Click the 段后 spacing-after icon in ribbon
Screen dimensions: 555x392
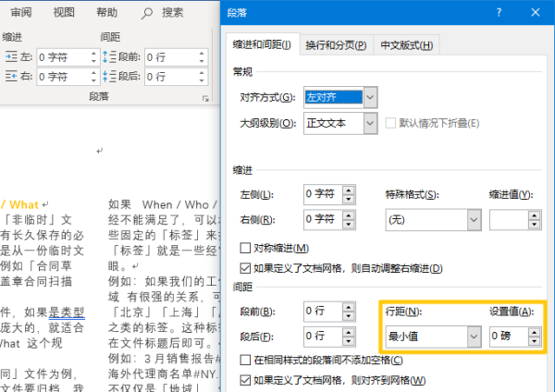(109, 76)
